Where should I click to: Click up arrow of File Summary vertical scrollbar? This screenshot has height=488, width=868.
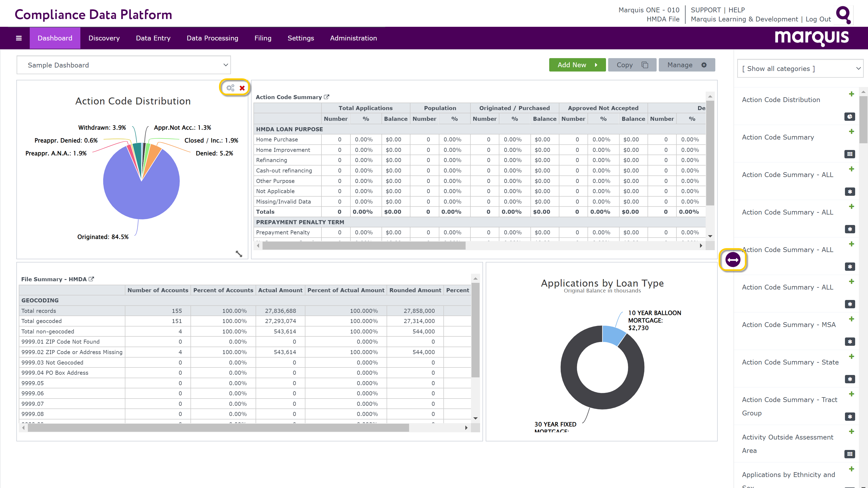coord(476,279)
